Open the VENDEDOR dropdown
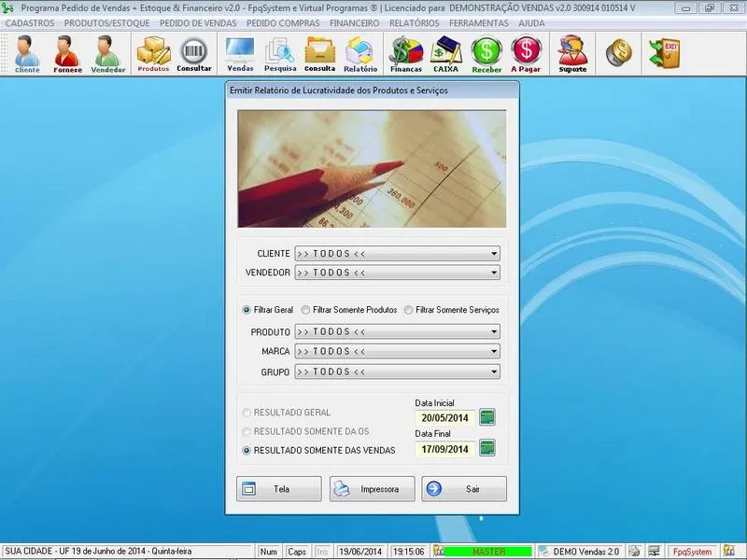Image resolution: width=747 pixels, height=560 pixels. point(493,273)
